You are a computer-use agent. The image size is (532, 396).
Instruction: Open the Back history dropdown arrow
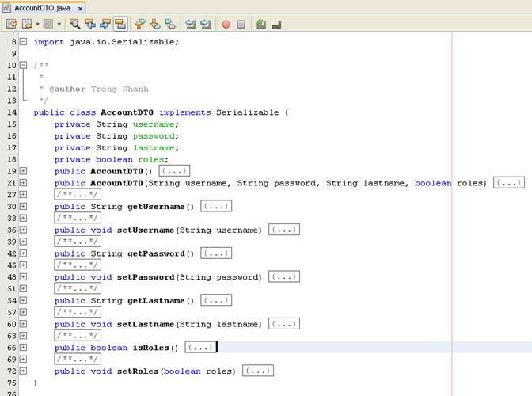pyautogui.click(x=37, y=24)
